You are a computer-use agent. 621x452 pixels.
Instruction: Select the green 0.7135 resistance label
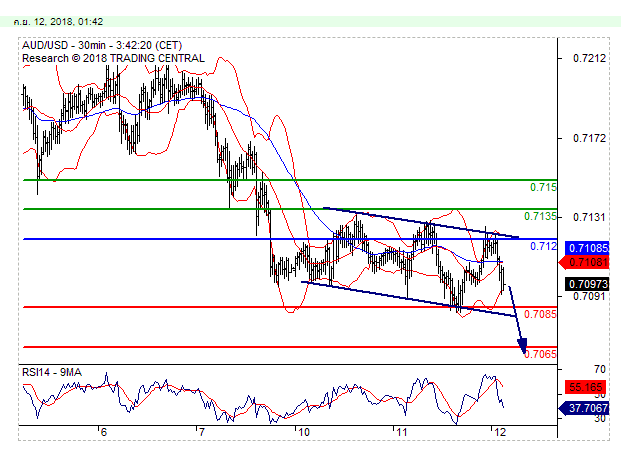point(540,216)
